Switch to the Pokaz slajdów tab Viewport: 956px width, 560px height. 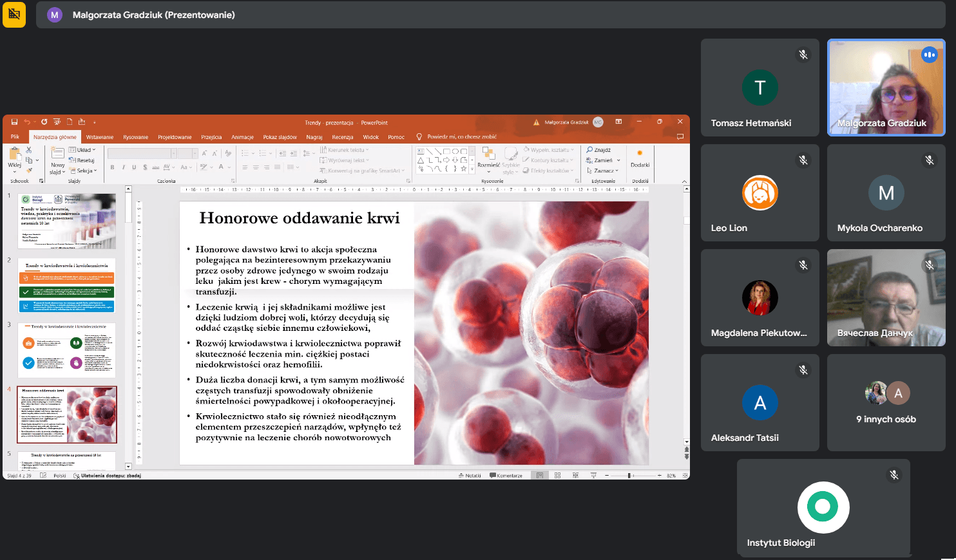(x=280, y=137)
